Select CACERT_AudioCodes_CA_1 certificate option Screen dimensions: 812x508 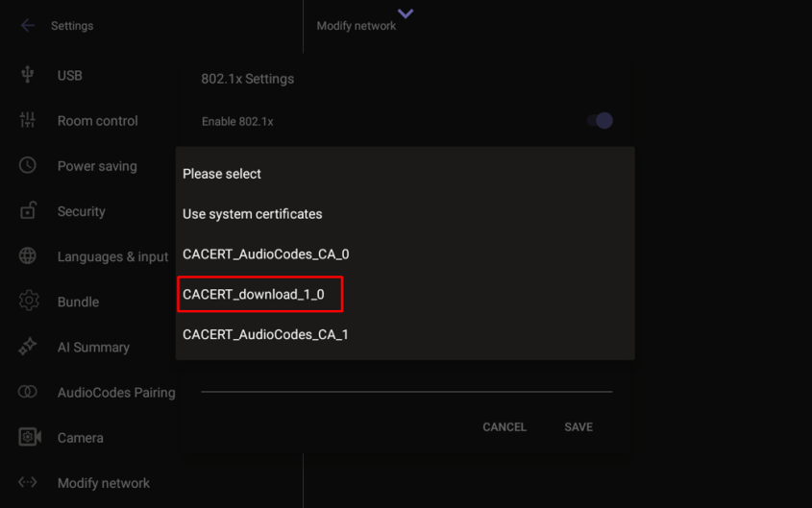pos(266,335)
